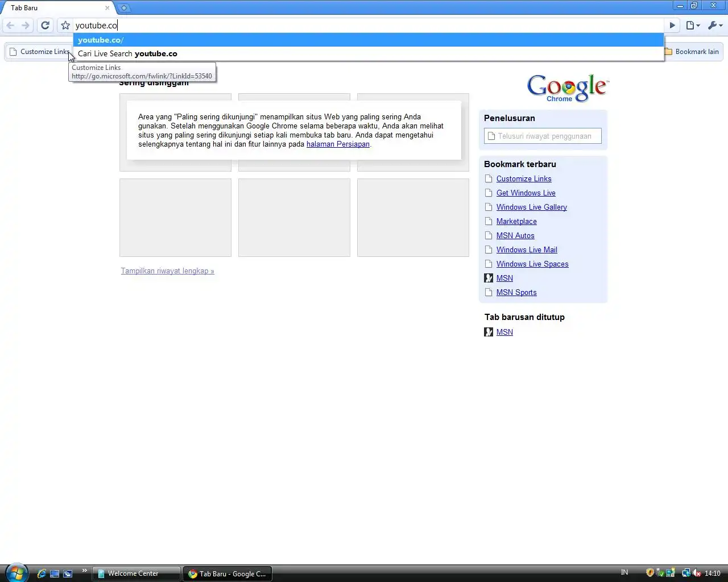This screenshot has height=582, width=728.
Task: Switch to Welcome Center taskbar button
Action: click(x=136, y=573)
